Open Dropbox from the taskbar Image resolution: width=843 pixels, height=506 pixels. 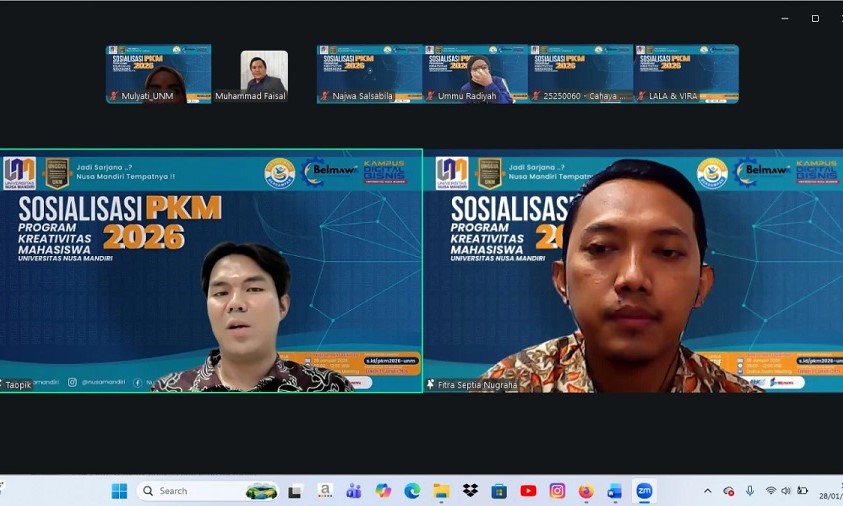tap(470, 491)
